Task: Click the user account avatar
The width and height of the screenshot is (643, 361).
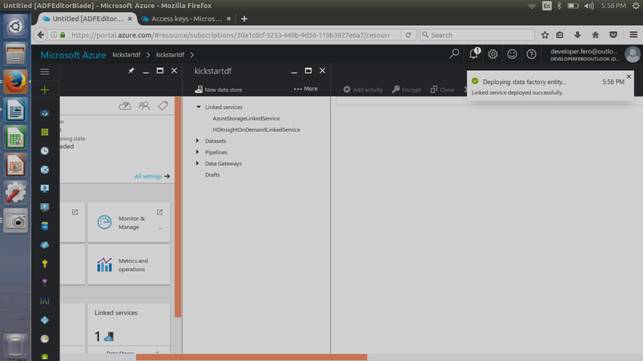Action: 632,55
